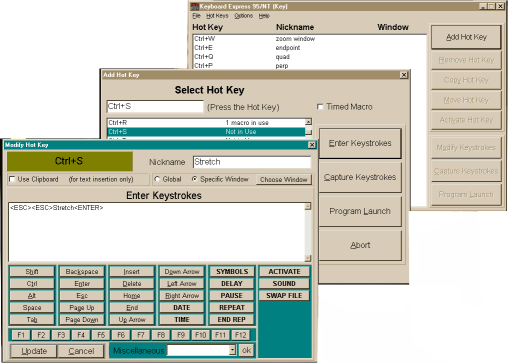Insert the Esc key
Screen dimensions: 508x363
point(82,296)
